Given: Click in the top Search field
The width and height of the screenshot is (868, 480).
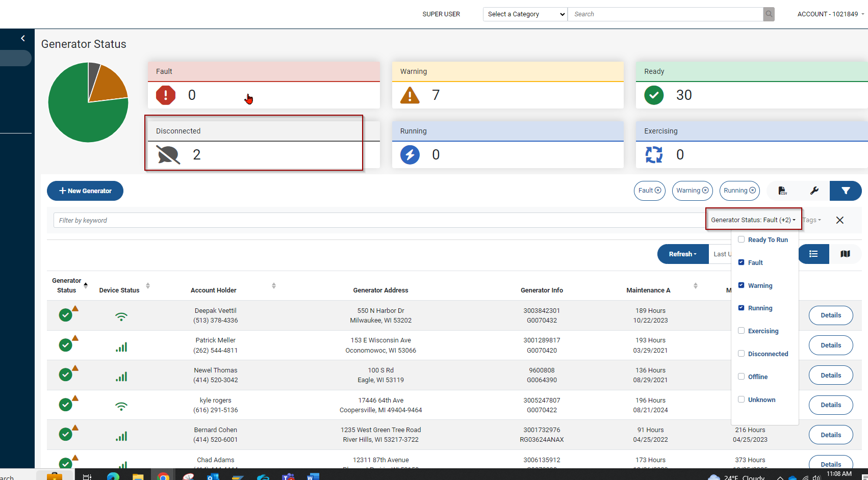Looking at the screenshot, I should pyautogui.click(x=666, y=14).
